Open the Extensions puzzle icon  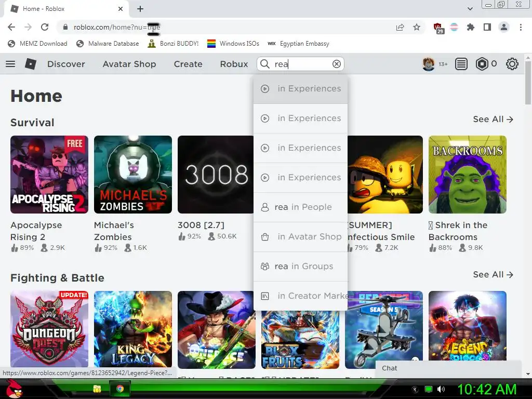coord(471,27)
